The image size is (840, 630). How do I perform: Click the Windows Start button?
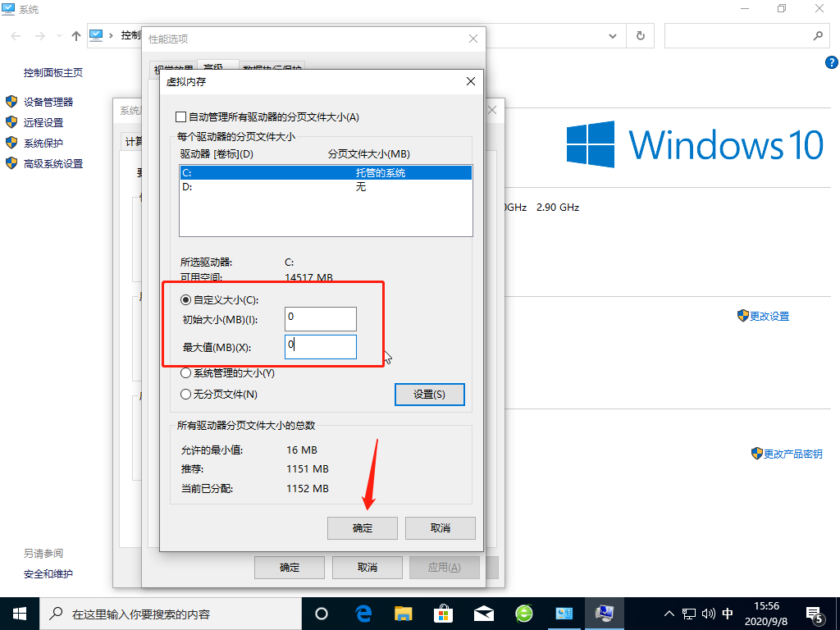point(20,613)
